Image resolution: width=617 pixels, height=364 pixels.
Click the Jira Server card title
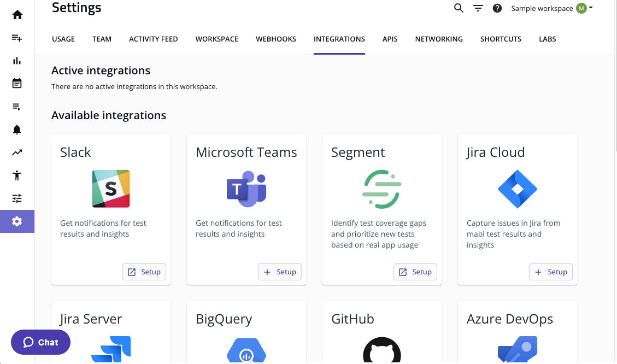coord(91,319)
